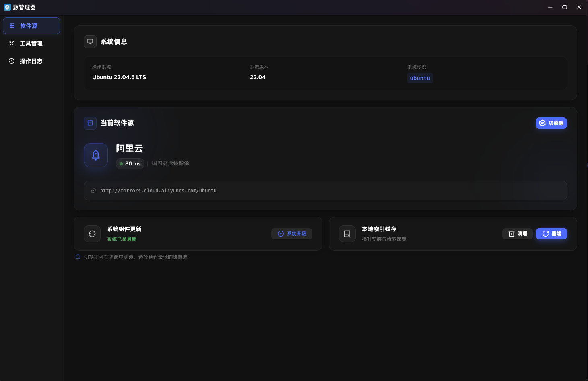Click the 国内高速镜像源 description
The height and width of the screenshot is (381, 588).
tap(170, 163)
